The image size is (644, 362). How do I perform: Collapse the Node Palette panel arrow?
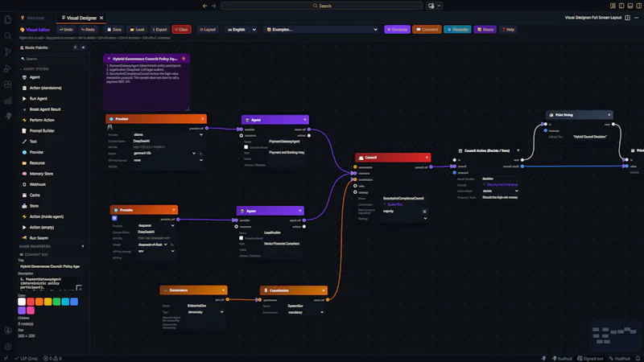(83, 47)
